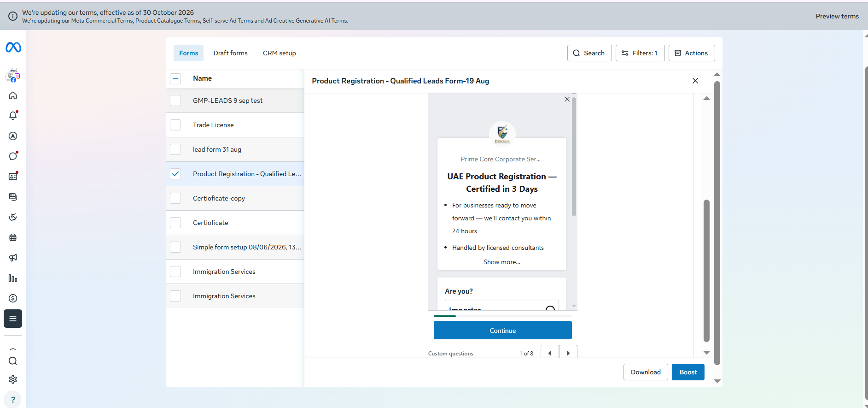This screenshot has width=868, height=408.
Task: Go to previous preview page arrow
Action: pos(550,353)
